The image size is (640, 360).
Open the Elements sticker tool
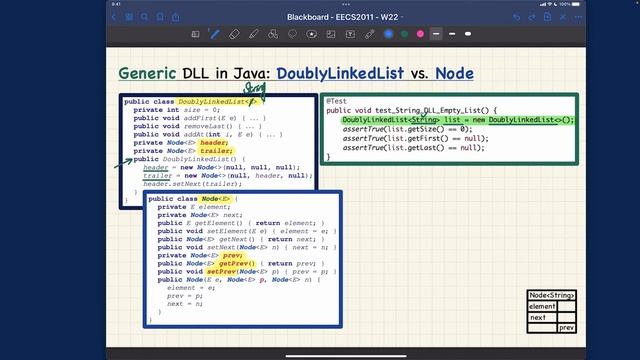pos(311,34)
